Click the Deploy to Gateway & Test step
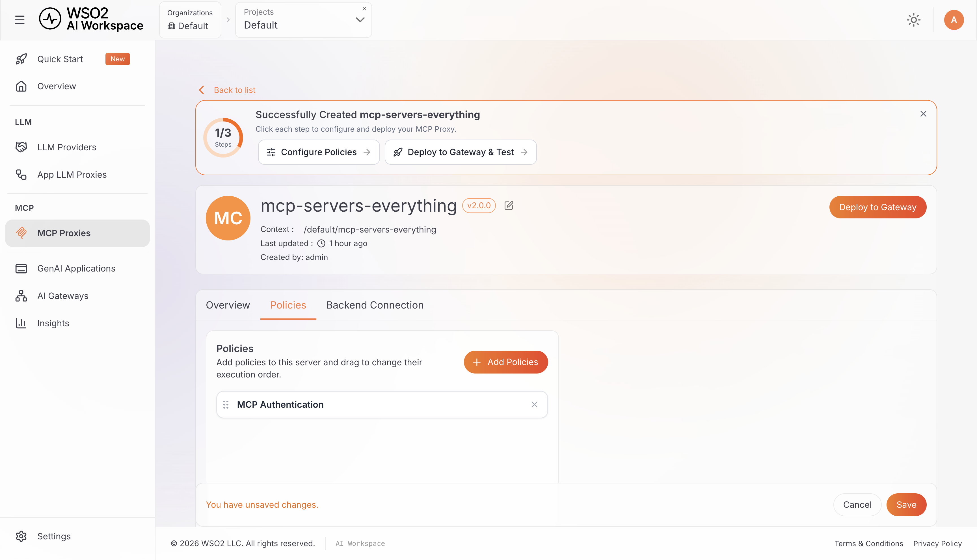Image resolution: width=977 pixels, height=560 pixels. point(461,152)
